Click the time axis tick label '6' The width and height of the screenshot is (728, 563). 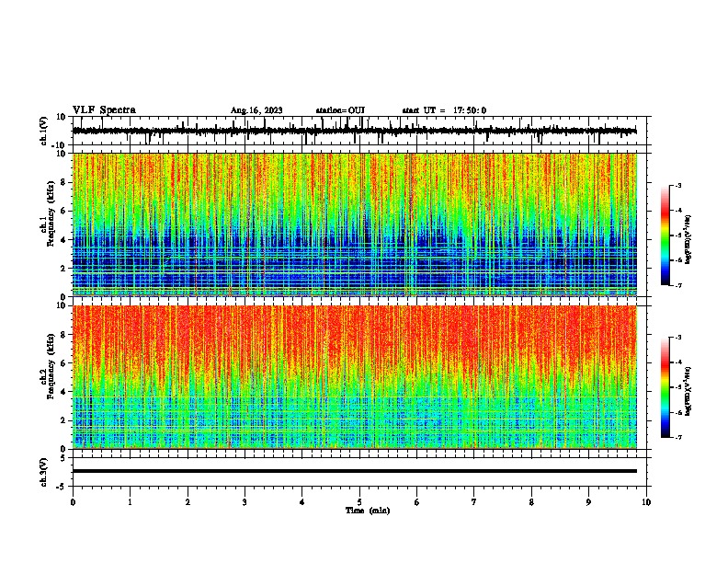pos(417,502)
